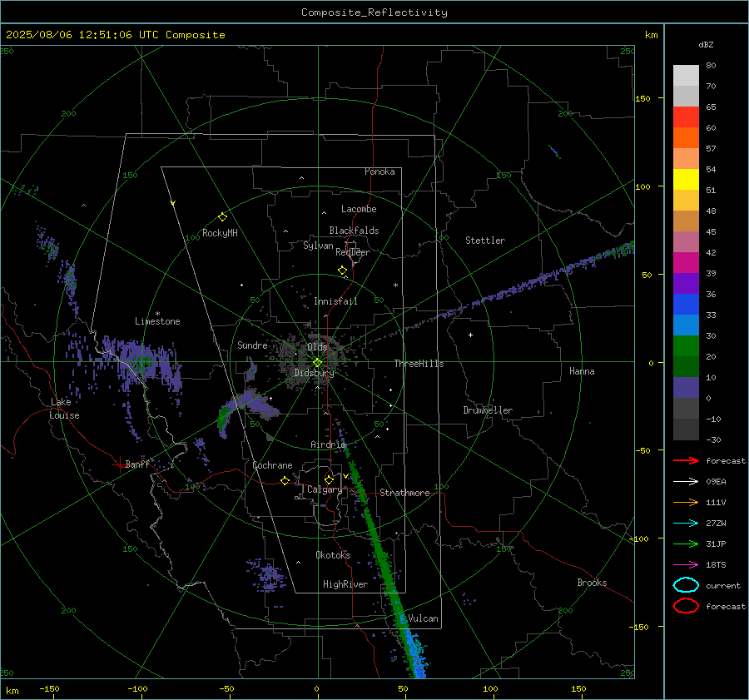Image resolution: width=749 pixels, height=700 pixels.
Task: Select the yellow diamond marker above Calgary label
Action: coord(329,479)
